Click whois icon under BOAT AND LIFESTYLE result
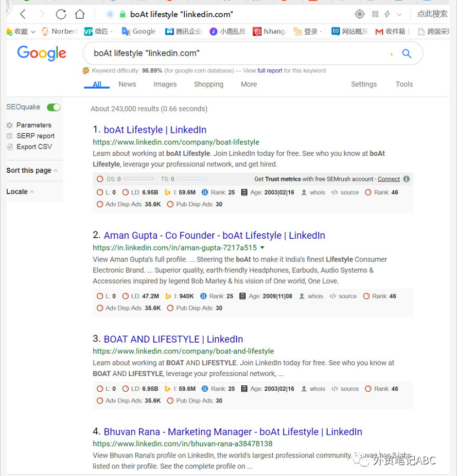This screenshot has height=476, width=457. point(304,389)
